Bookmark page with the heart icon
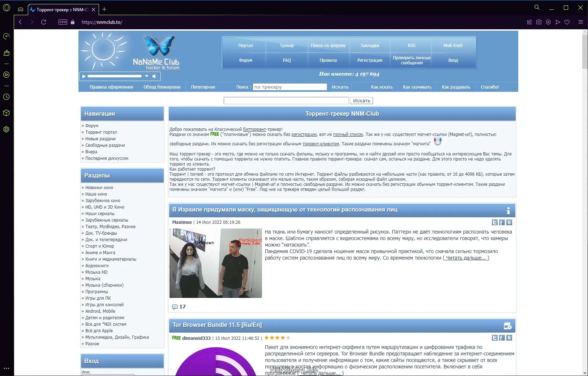The width and height of the screenshot is (588, 376). point(567,22)
